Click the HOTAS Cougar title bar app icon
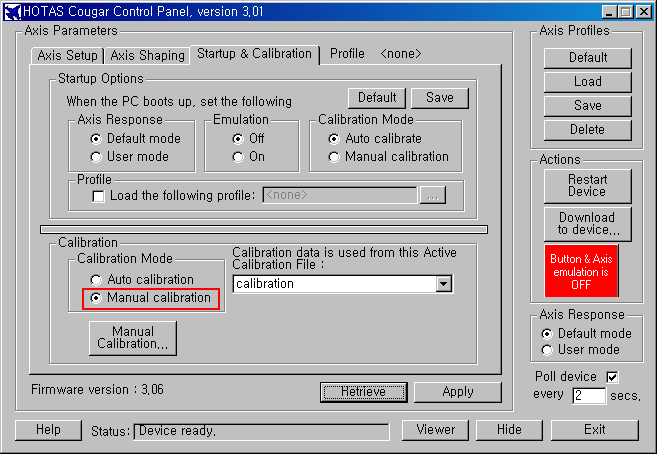The image size is (657, 454). [13, 12]
